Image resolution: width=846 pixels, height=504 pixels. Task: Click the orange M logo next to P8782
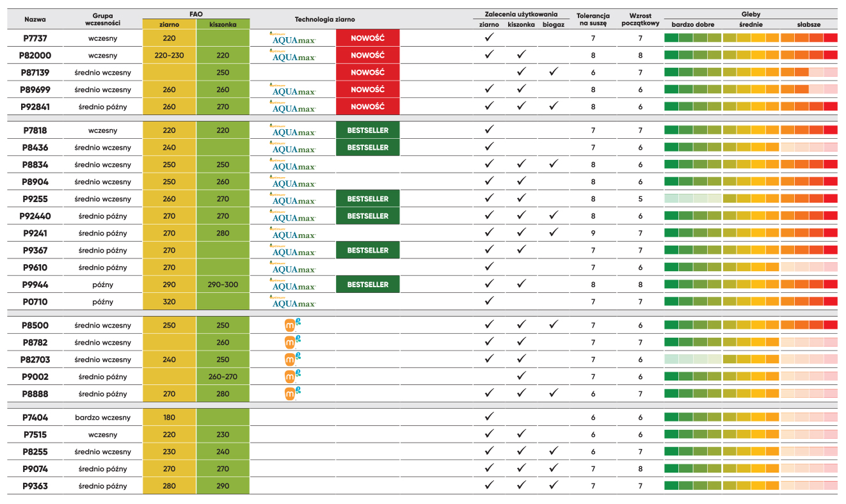(x=292, y=342)
